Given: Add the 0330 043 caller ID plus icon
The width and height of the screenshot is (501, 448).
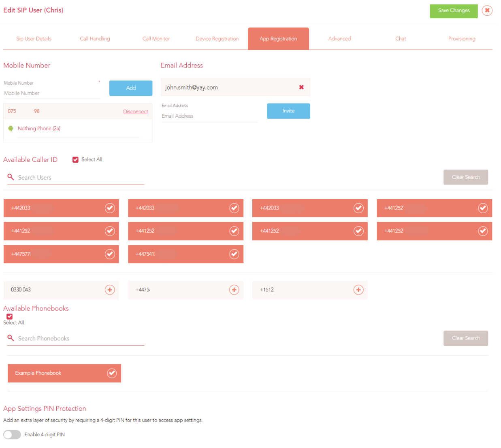Looking at the screenshot, I should tap(110, 290).
